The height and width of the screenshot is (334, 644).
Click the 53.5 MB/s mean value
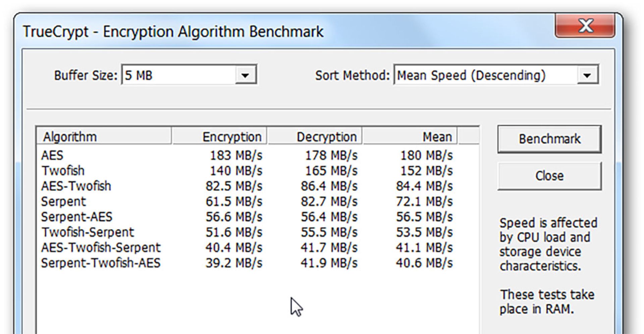[425, 232]
